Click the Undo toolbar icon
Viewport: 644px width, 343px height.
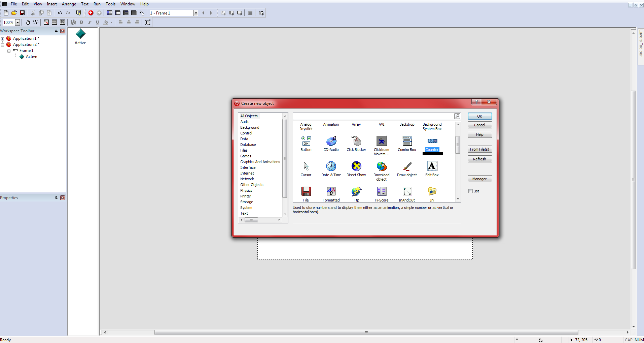60,13
